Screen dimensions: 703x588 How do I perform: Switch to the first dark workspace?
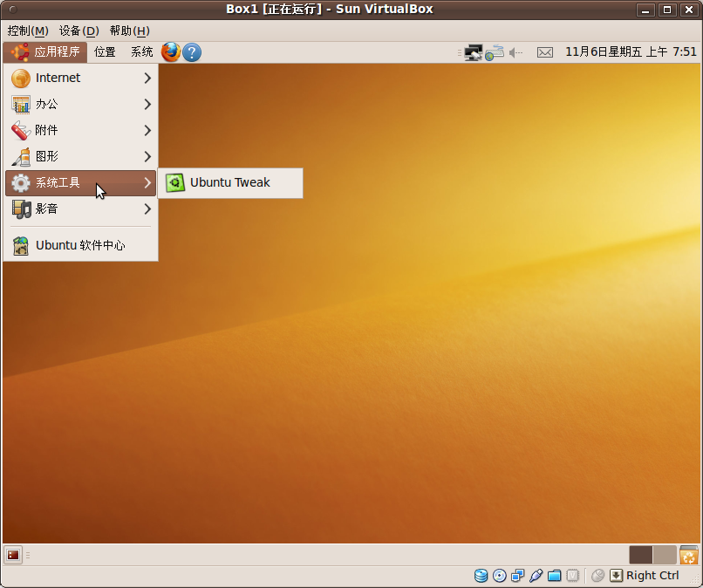(x=641, y=555)
